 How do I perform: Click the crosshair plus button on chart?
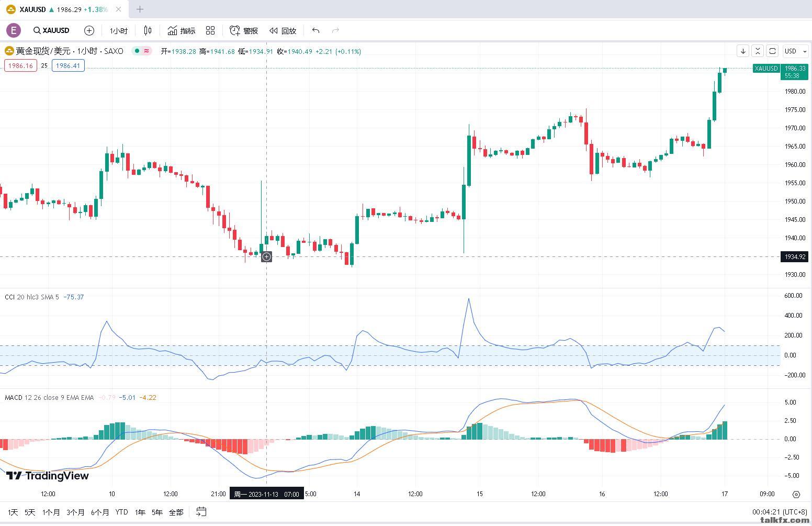click(x=266, y=256)
